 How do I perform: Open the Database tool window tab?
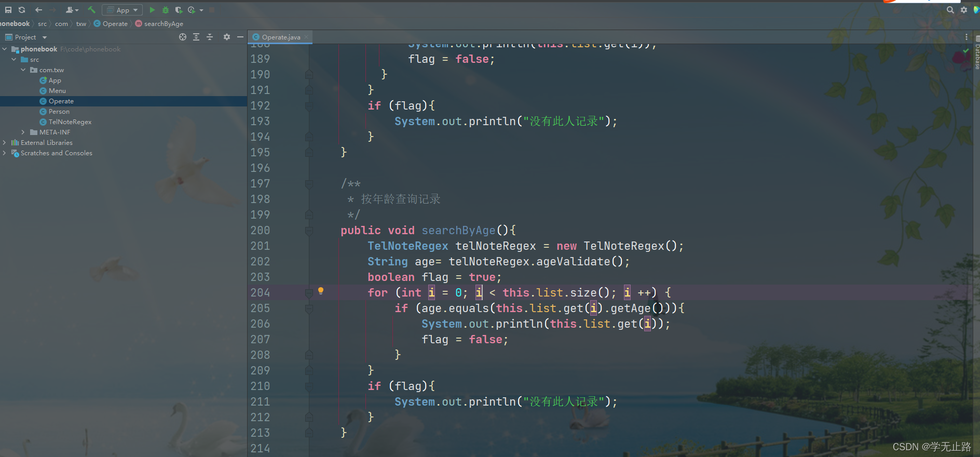[976, 53]
